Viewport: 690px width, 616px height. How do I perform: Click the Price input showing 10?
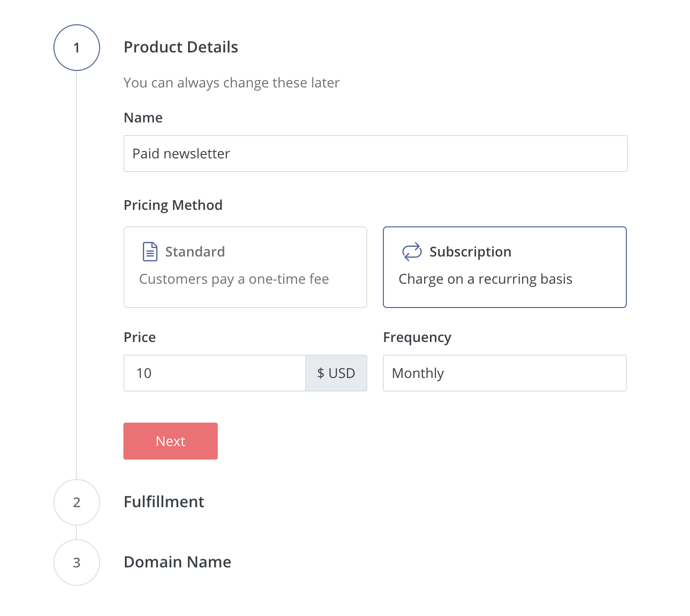coord(214,373)
